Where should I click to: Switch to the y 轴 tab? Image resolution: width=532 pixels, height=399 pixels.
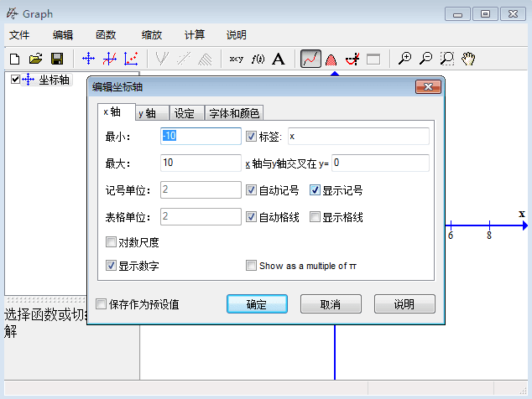point(147,113)
